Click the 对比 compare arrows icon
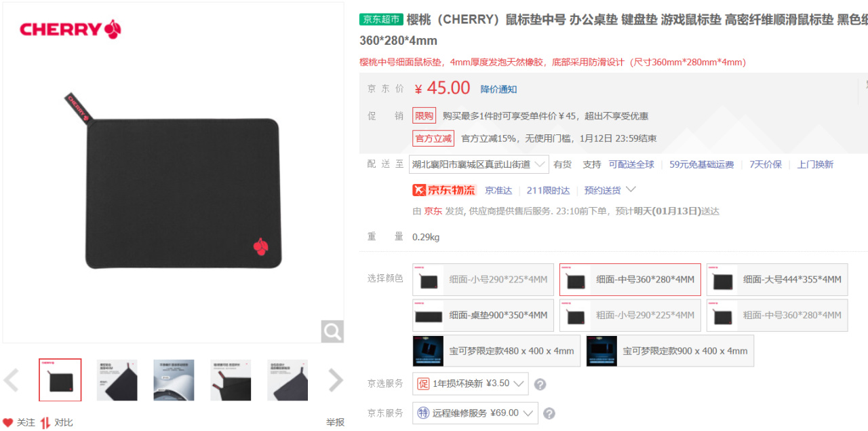 click(45, 423)
